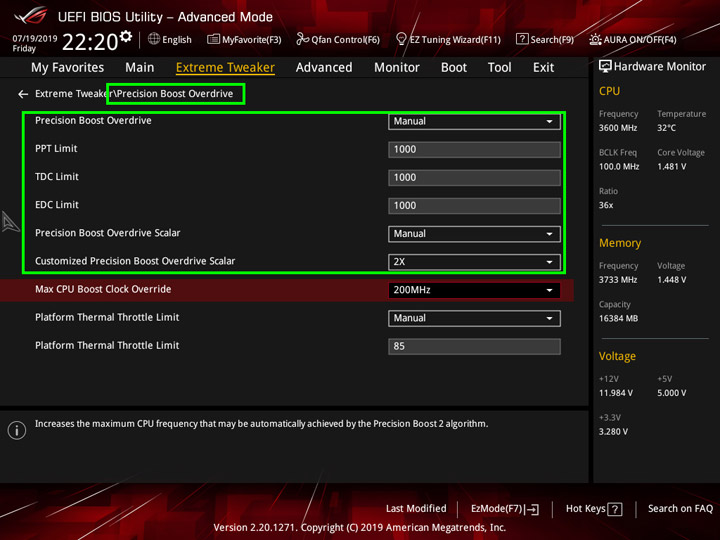Click the +5V 5.000 V reading
Screen dimensions: 720x540
tap(671, 393)
